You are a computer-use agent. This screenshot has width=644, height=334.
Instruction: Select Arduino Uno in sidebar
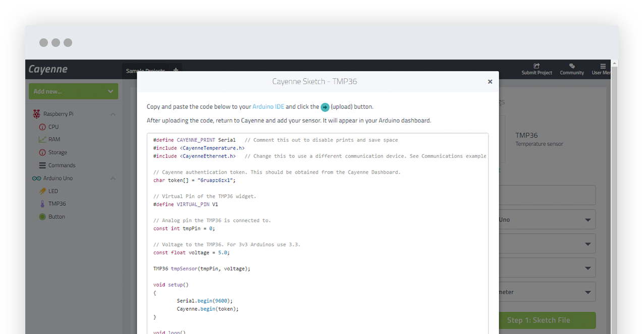(x=58, y=179)
